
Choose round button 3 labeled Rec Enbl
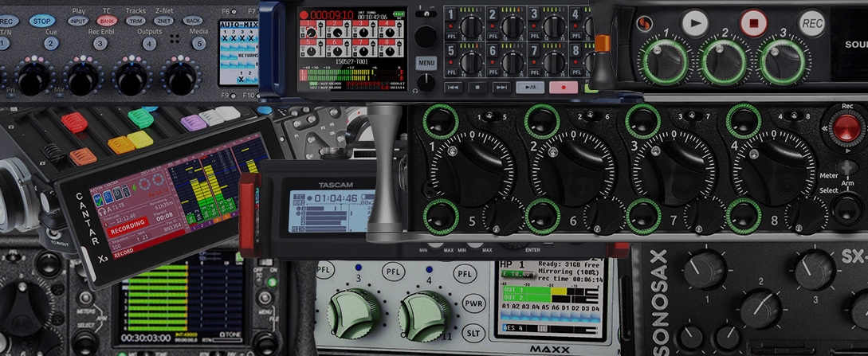(100, 44)
